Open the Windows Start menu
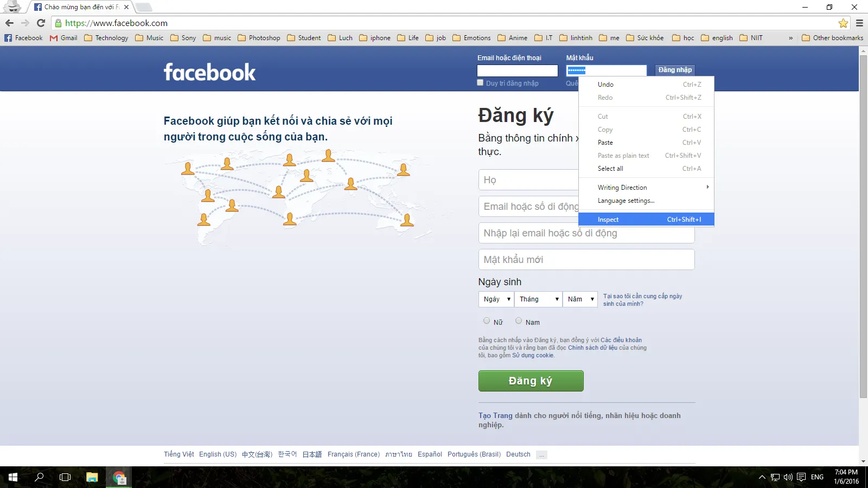868x488 pixels. click(13, 477)
